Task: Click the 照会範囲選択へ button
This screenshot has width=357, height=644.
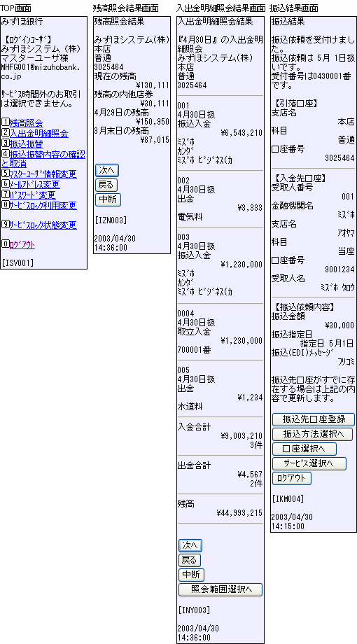Action: (220, 589)
